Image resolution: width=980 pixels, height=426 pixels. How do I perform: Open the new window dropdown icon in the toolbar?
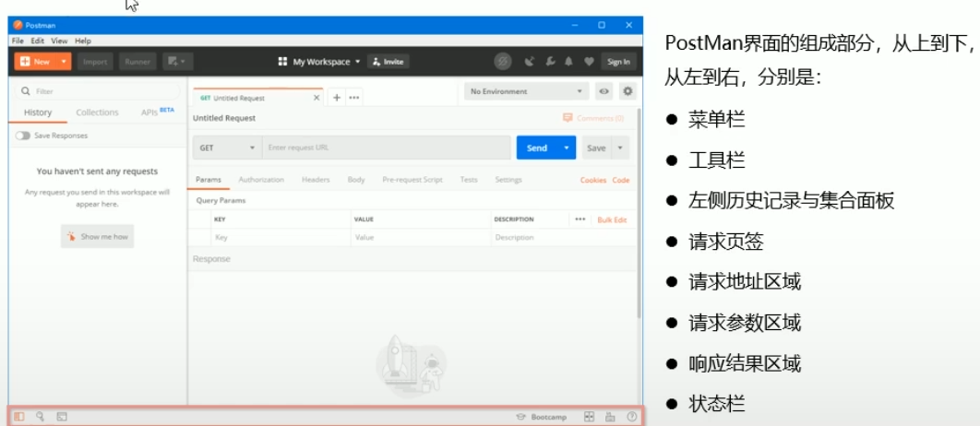tap(177, 61)
